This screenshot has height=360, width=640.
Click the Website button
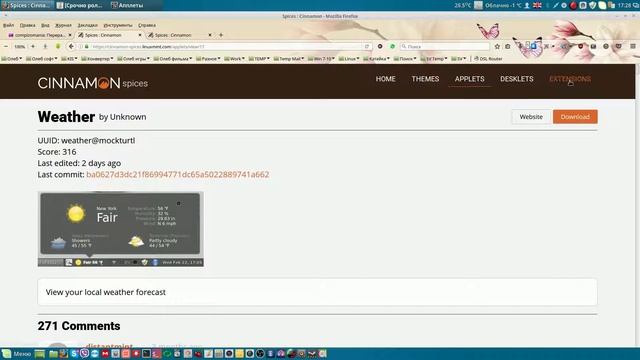point(531,117)
